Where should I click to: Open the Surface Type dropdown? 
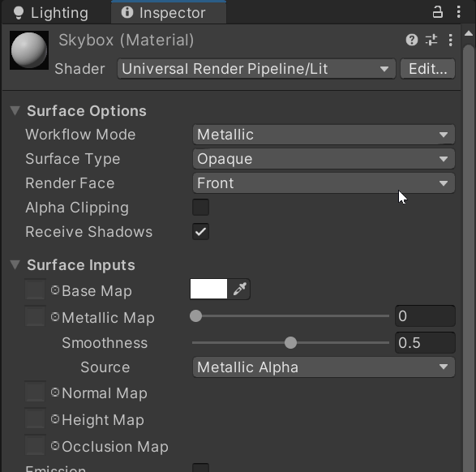(324, 159)
